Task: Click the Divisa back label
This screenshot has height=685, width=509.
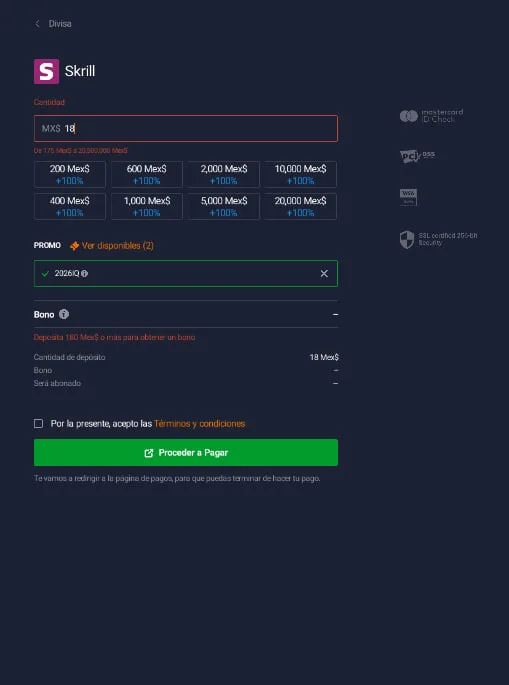Action: [60, 24]
